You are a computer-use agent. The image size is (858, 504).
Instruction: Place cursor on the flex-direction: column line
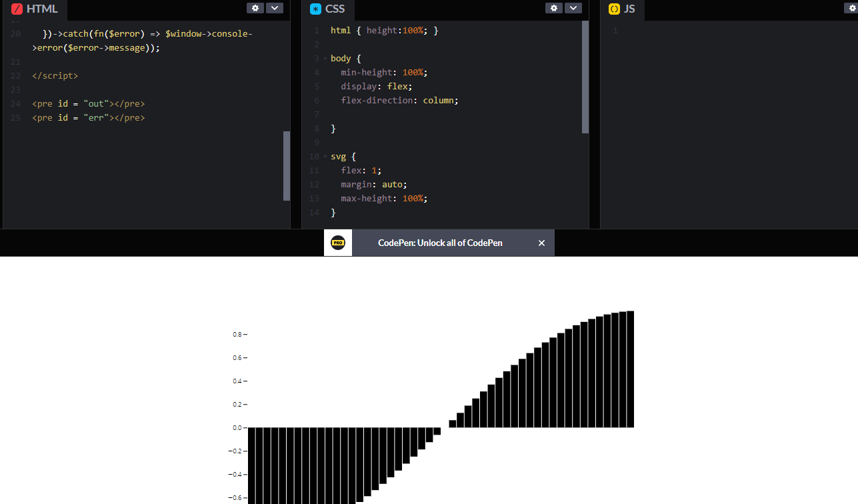(399, 101)
